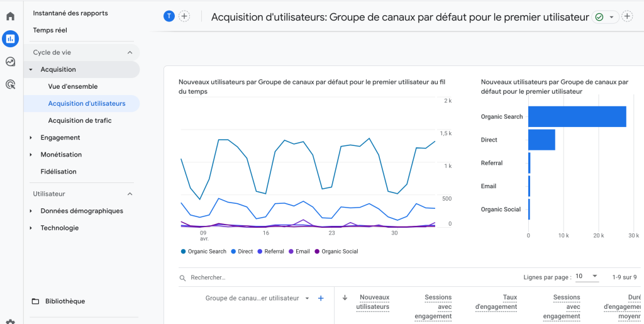Open the Home icon in the left rail
Image resolution: width=644 pixels, height=324 pixels.
tap(10, 16)
